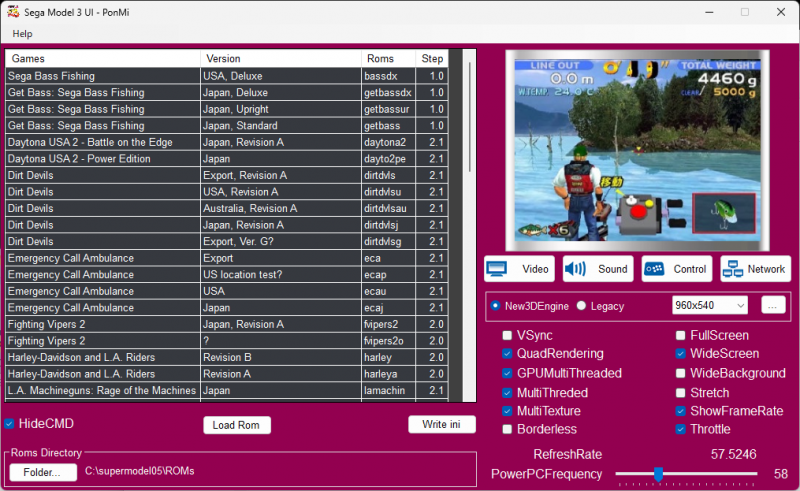Enable the WideBackground checkbox
Viewport: 800px width, 491px height.
(681, 373)
